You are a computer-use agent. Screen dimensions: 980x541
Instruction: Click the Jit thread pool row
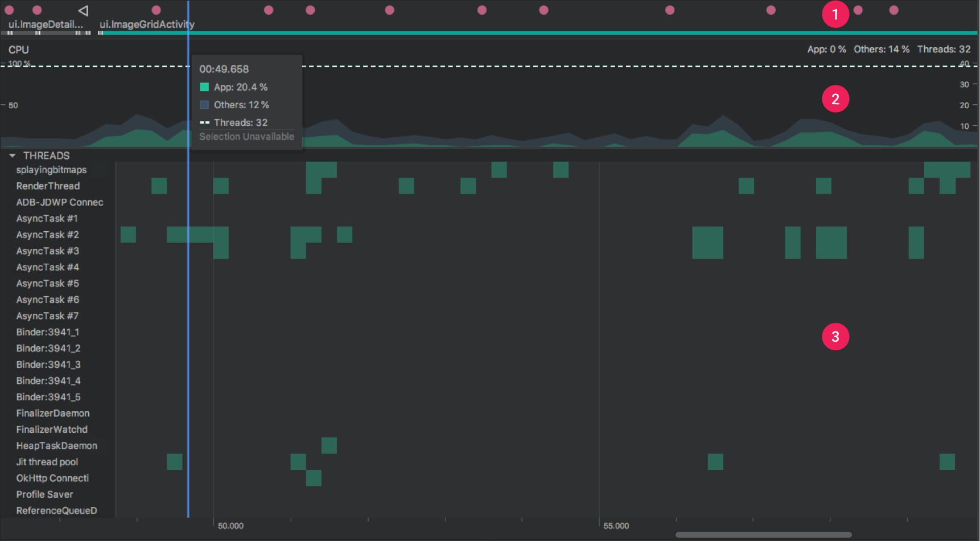[47, 462]
